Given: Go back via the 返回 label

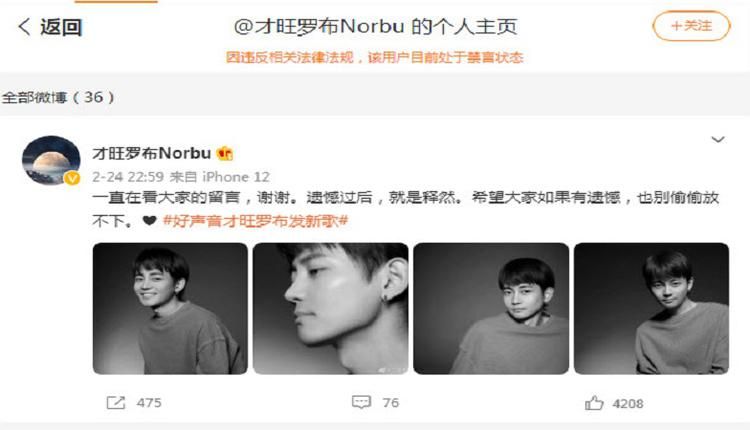Looking at the screenshot, I should click(61, 27).
